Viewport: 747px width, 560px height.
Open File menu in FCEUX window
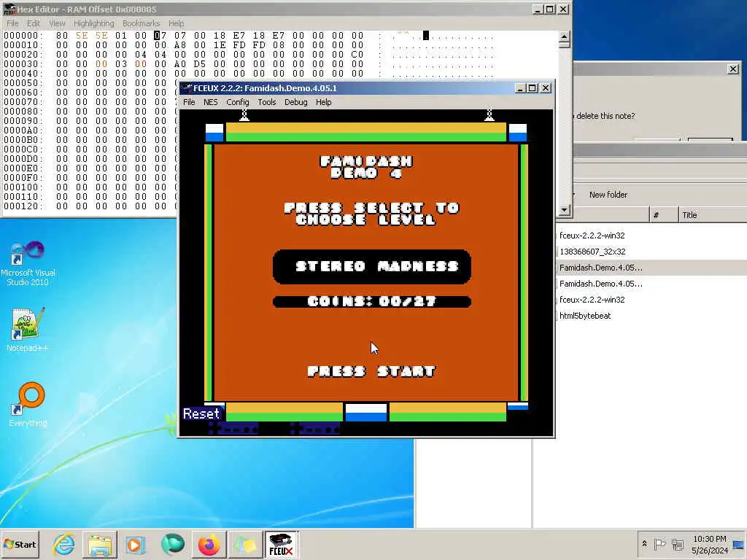pos(189,102)
